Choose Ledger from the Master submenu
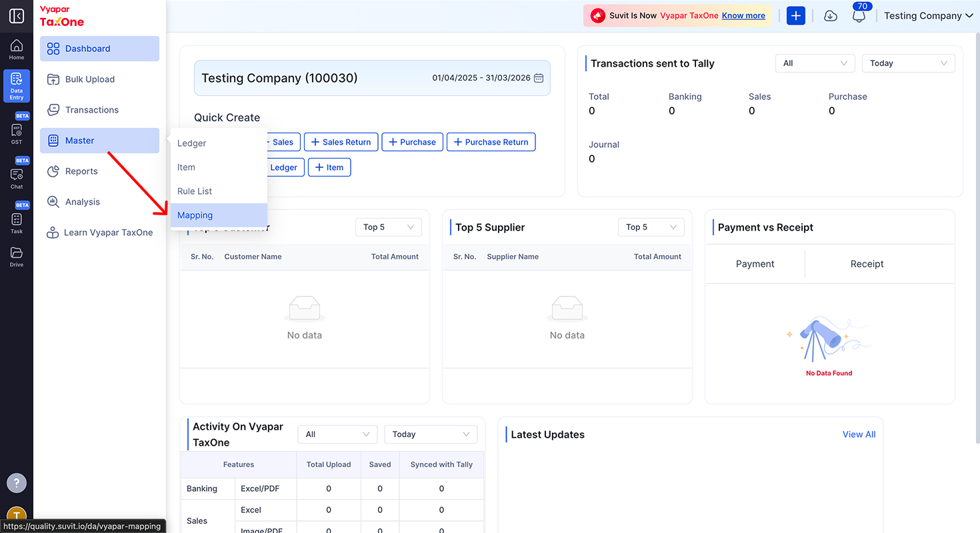This screenshot has width=980, height=533. (219, 143)
